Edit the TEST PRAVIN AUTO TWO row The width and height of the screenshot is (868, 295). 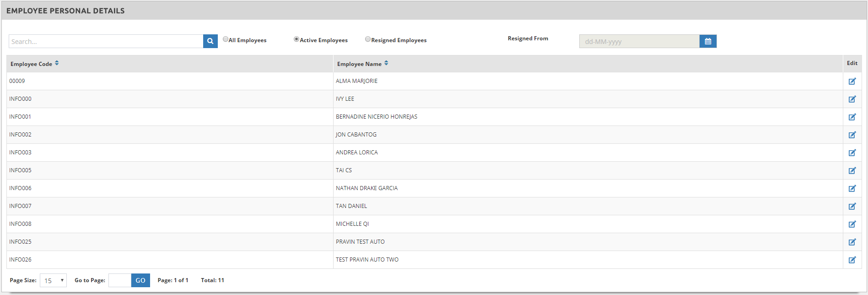pyautogui.click(x=852, y=260)
